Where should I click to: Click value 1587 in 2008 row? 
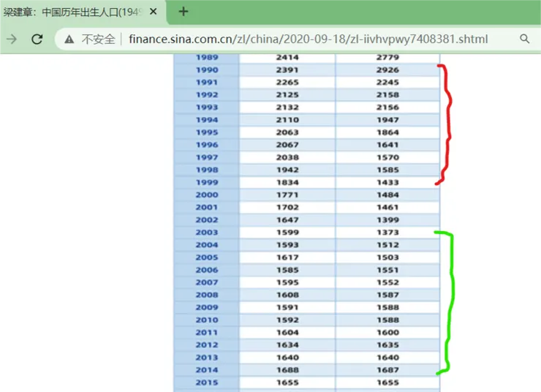click(387, 295)
